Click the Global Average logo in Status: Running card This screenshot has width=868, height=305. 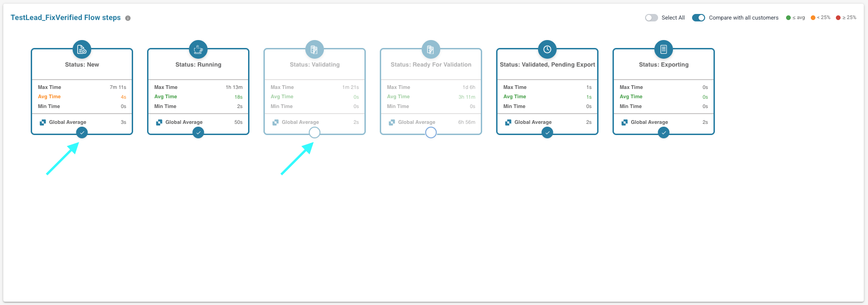(x=159, y=122)
